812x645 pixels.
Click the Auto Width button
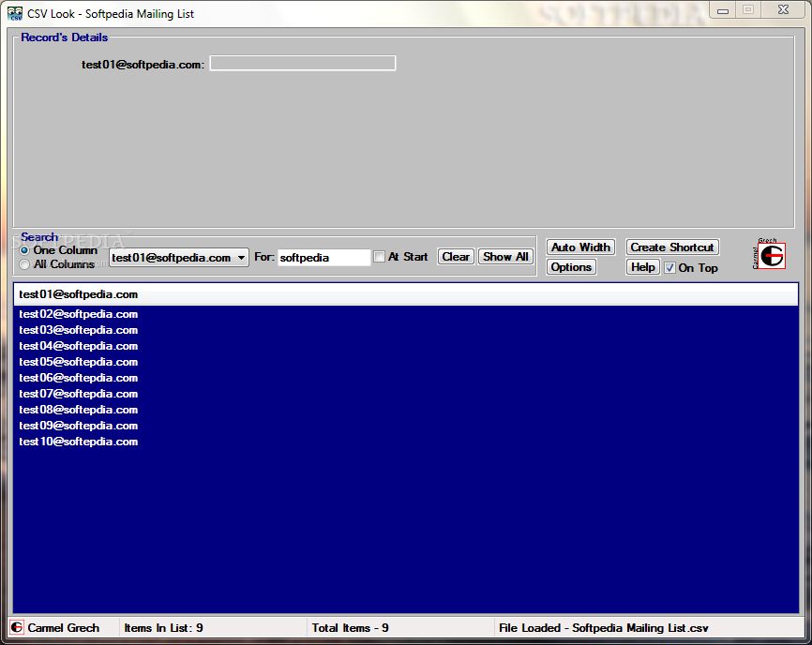point(580,247)
